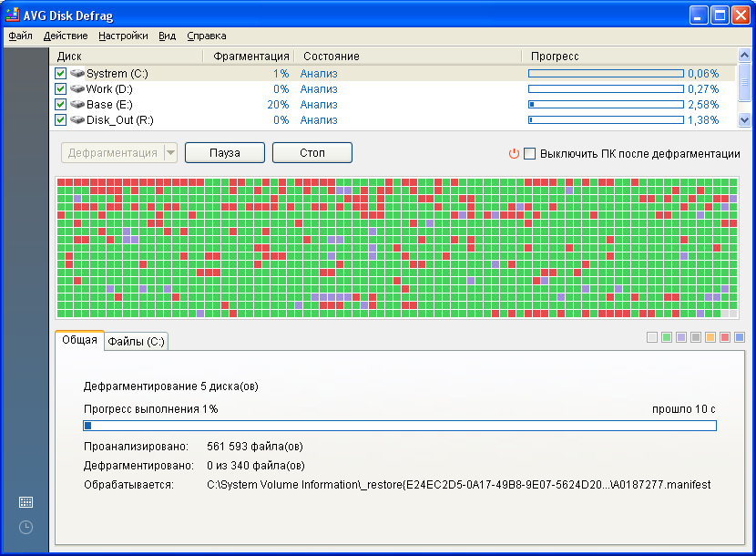Click the 20% fragmentation value
This screenshot has width=756, height=556.
(x=278, y=104)
